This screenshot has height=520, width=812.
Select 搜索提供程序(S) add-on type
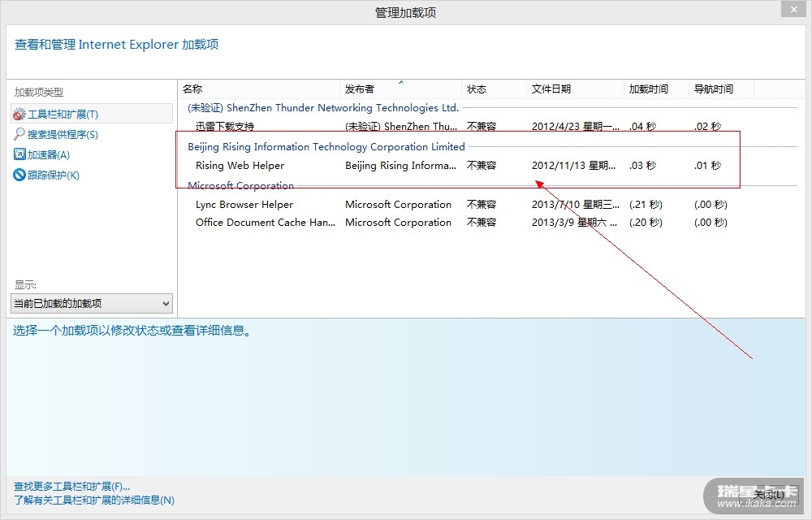pos(63,135)
